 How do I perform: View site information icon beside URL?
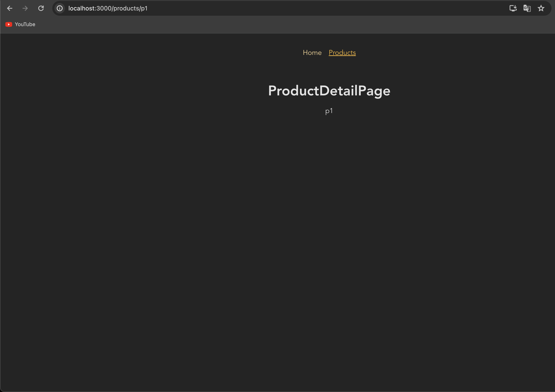click(60, 8)
